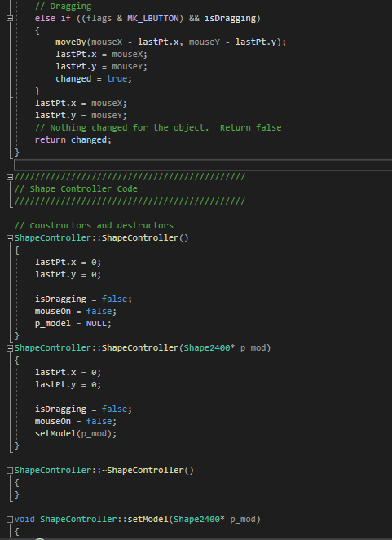Collapse the Shape Controller Code comment banner
392x540 pixels.
10,177
